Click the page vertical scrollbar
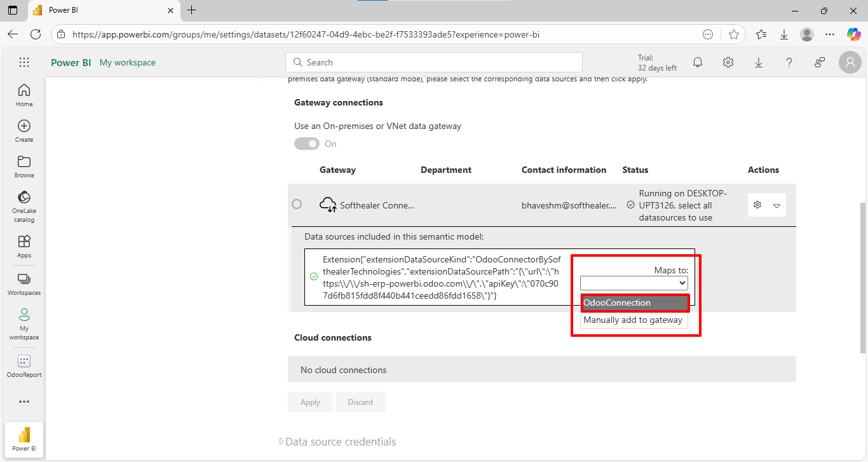This screenshot has width=868, height=462. 863,278
